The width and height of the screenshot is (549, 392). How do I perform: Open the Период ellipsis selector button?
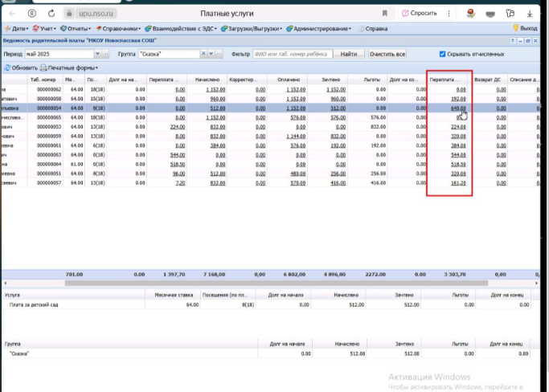coord(105,54)
